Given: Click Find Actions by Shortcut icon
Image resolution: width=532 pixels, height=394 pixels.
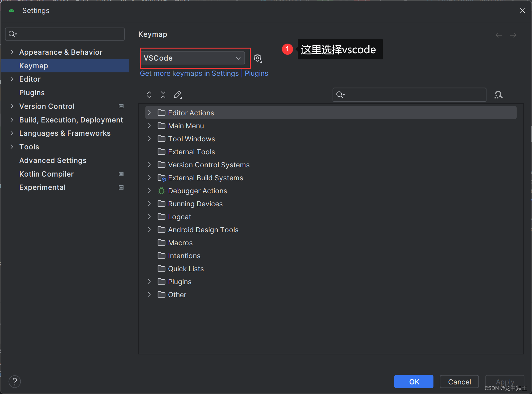Looking at the screenshot, I should click(498, 95).
